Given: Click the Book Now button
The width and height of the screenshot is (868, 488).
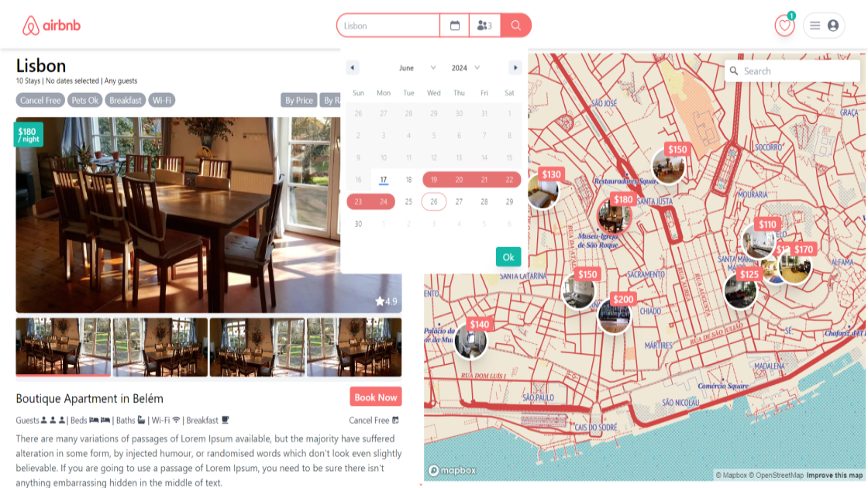Looking at the screenshot, I should [x=375, y=397].
